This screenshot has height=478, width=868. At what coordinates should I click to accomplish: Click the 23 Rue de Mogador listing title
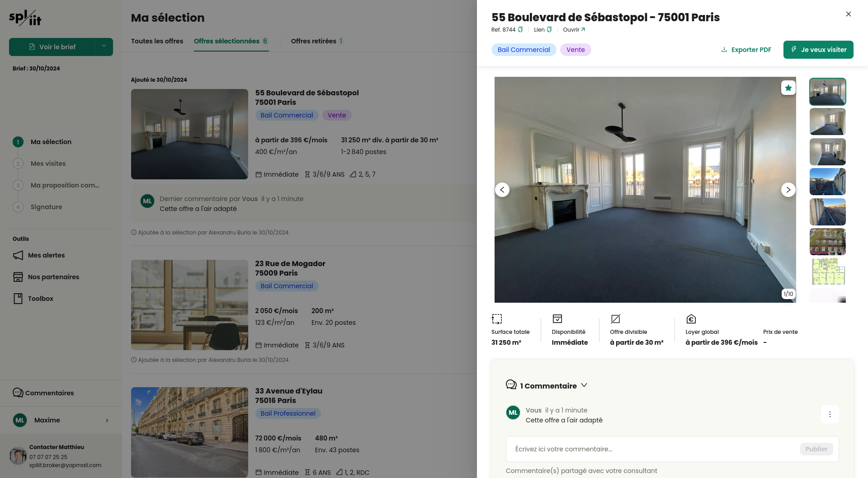pyautogui.click(x=290, y=268)
